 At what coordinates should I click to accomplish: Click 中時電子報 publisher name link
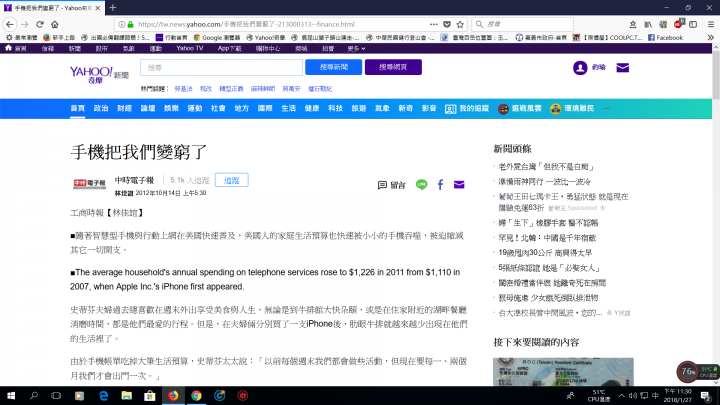click(134, 180)
